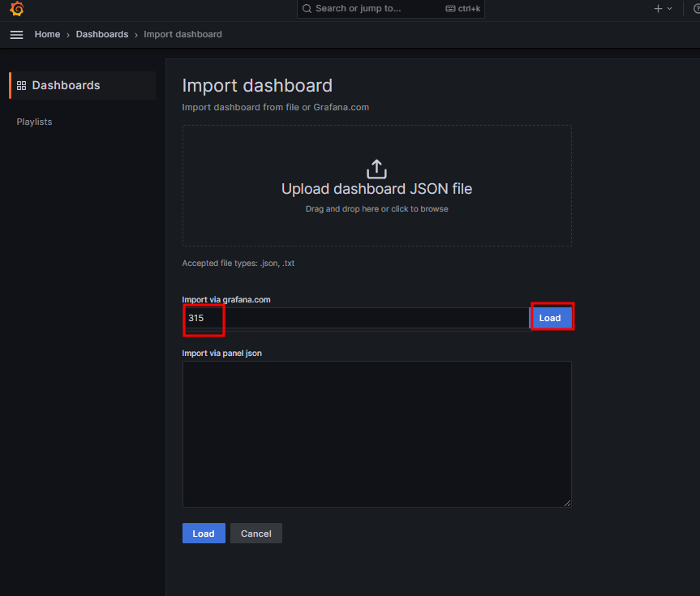Click the Import via grafana.com input field
Image resolution: width=700 pixels, height=596 pixels.
pyautogui.click(x=356, y=318)
